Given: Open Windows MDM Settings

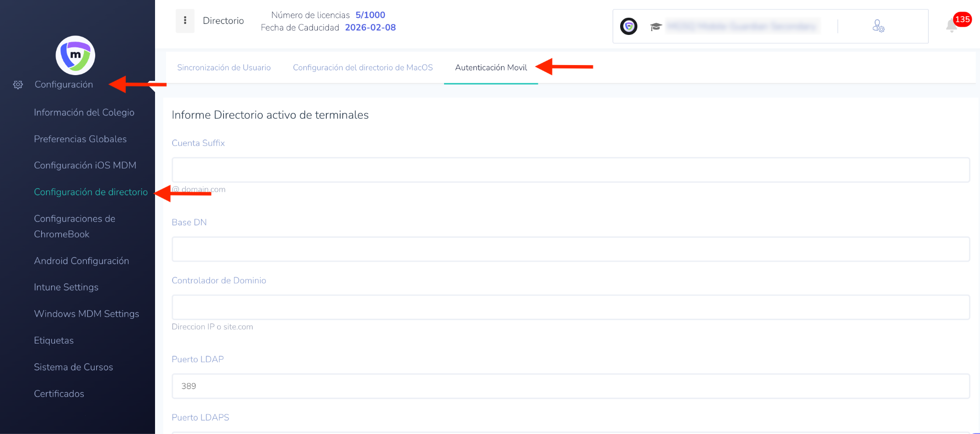Looking at the screenshot, I should coord(87,314).
